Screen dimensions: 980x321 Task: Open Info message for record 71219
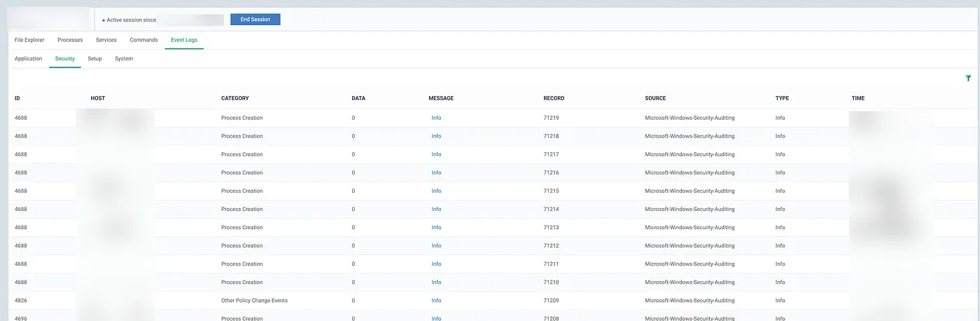coord(436,118)
